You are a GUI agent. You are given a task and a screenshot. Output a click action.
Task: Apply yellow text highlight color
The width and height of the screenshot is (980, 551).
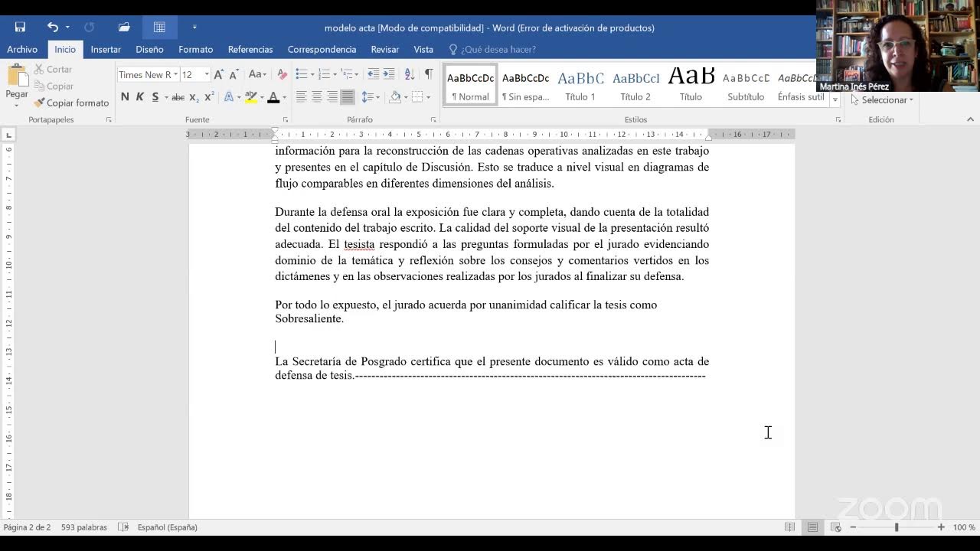tap(250, 97)
